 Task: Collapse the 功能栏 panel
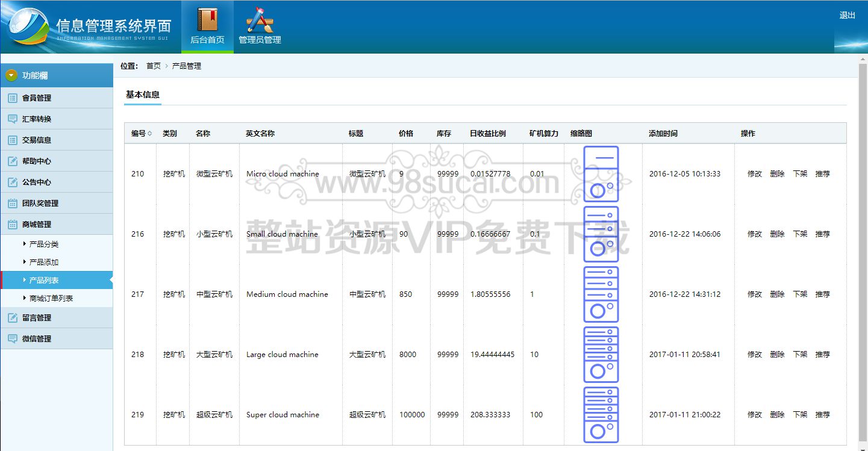11,75
